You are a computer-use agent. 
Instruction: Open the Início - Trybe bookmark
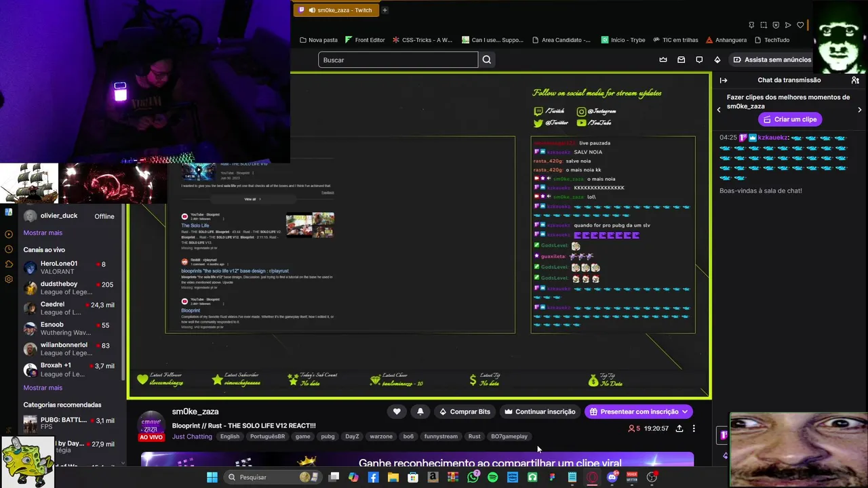(x=623, y=40)
